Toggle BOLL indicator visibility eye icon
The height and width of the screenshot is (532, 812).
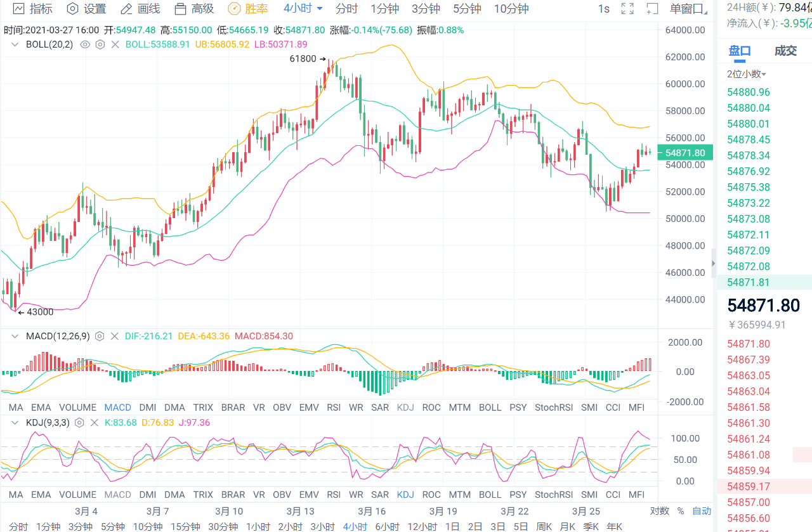84,44
